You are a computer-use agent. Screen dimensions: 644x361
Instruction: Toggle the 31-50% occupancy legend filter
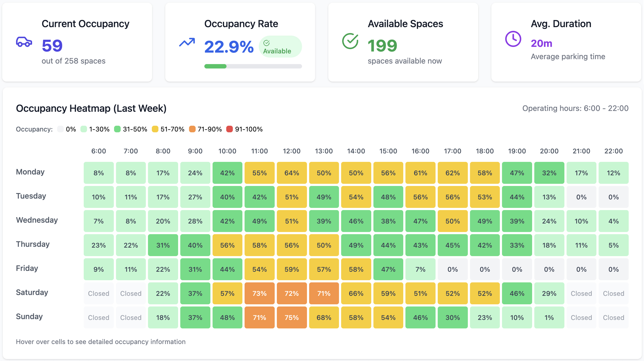point(117,129)
